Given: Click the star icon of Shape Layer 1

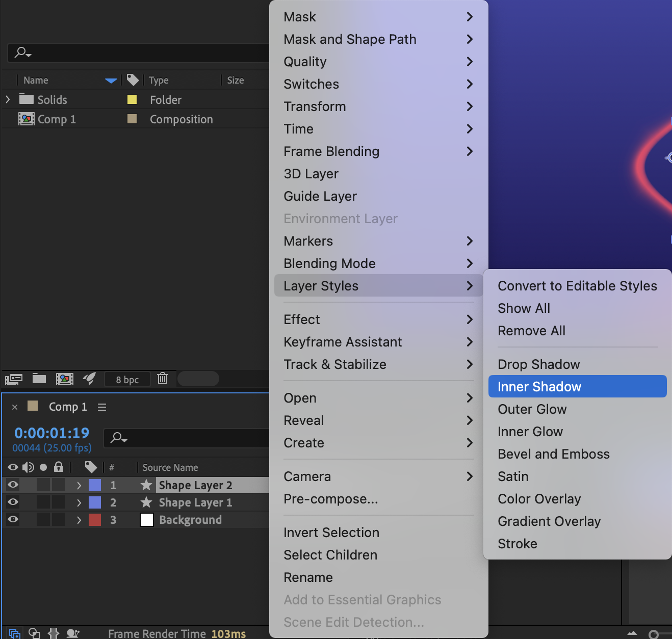Looking at the screenshot, I should click(x=146, y=502).
